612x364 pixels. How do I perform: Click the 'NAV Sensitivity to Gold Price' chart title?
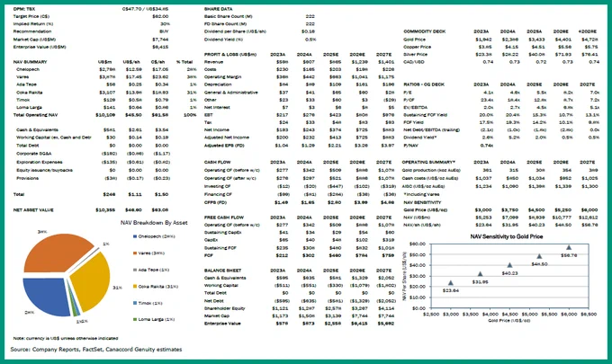pyautogui.click(x=506, y=236)
